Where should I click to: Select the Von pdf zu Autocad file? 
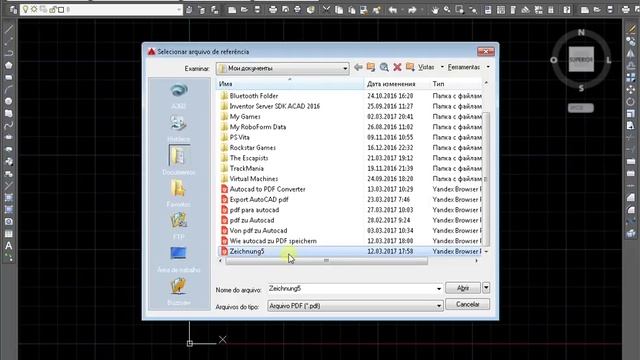pos(258,231)
